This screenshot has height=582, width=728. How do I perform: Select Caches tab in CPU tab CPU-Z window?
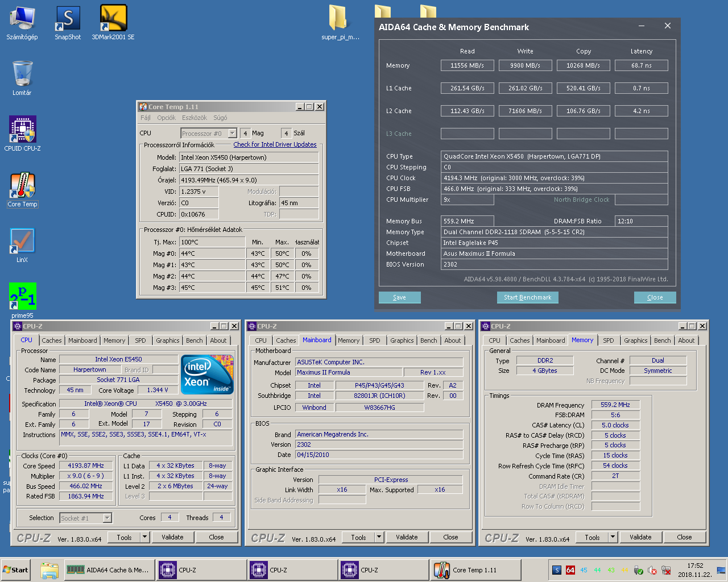point(52,340)
